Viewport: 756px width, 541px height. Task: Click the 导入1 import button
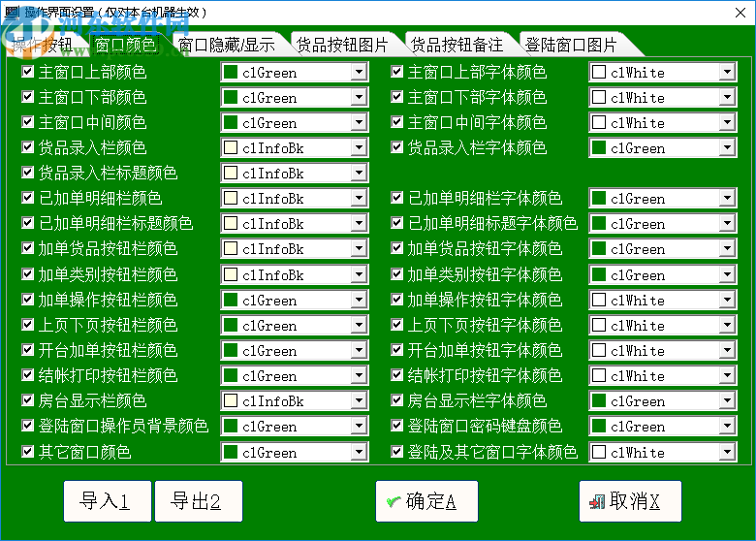[x=107, y=501]
